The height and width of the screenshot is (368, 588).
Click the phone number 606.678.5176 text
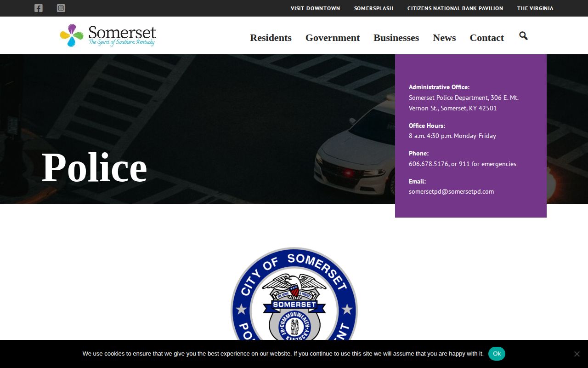point(429,164)
